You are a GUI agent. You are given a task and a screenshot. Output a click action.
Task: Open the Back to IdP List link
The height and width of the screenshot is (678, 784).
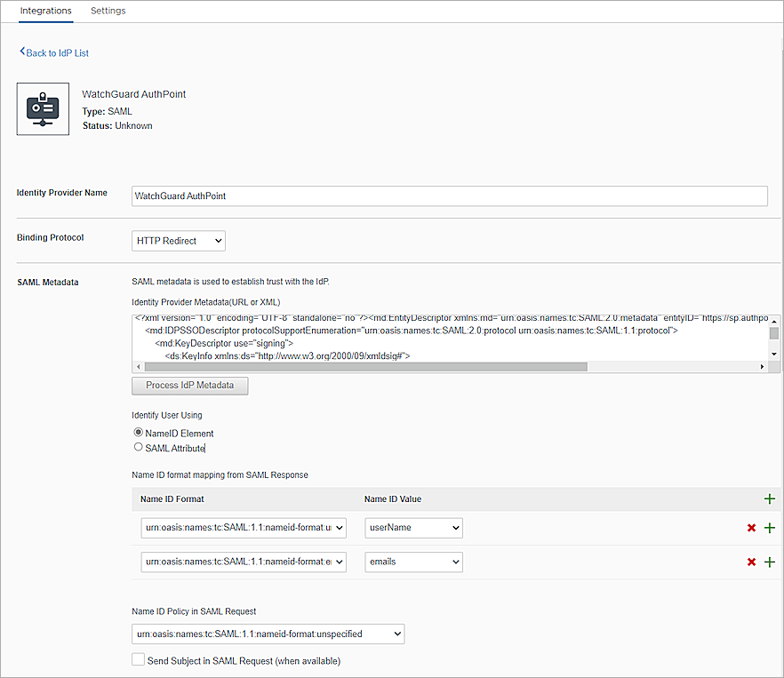point(58,52)
